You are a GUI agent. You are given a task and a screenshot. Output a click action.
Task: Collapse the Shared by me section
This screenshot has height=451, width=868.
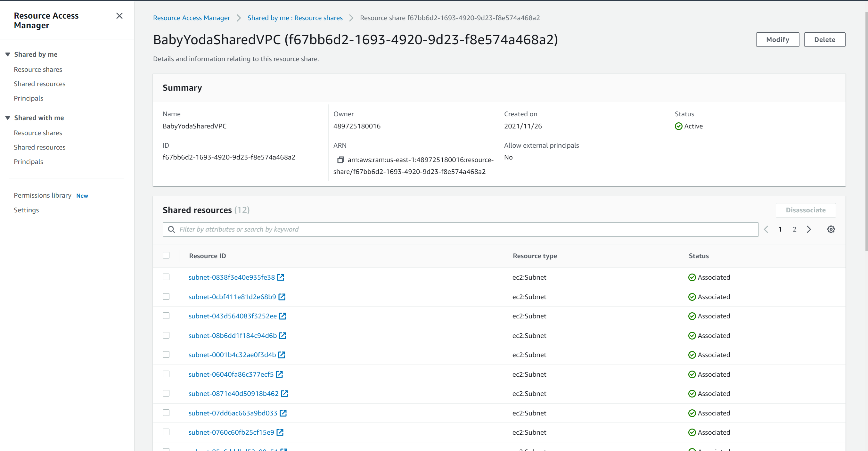tap(8, 54)
